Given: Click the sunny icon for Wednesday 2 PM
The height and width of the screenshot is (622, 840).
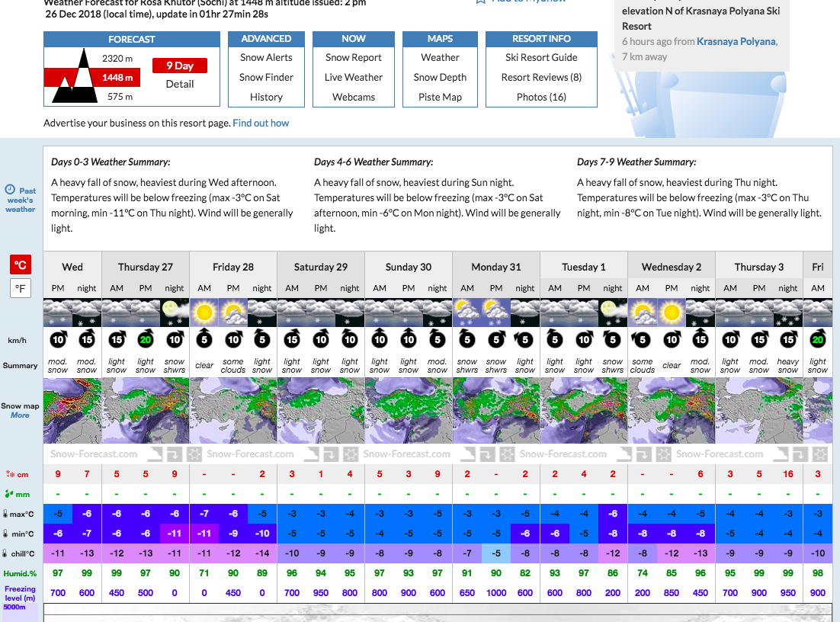Looking at the screenshot, I should click(x=672, y=313).
